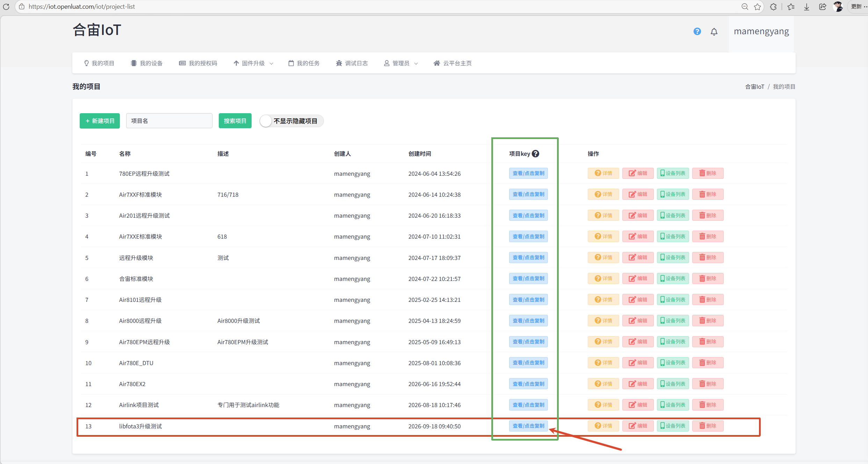
Task: Click the blue help question icon
Action: click(x=697, y=31)
